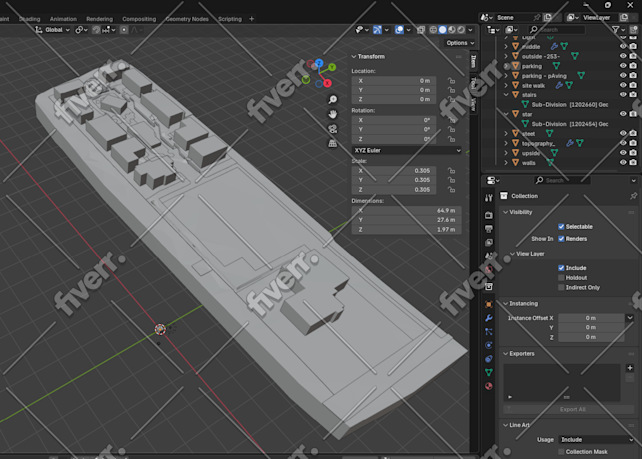
Task: Hide the site walk object in viewport
Action: point(623,85)
